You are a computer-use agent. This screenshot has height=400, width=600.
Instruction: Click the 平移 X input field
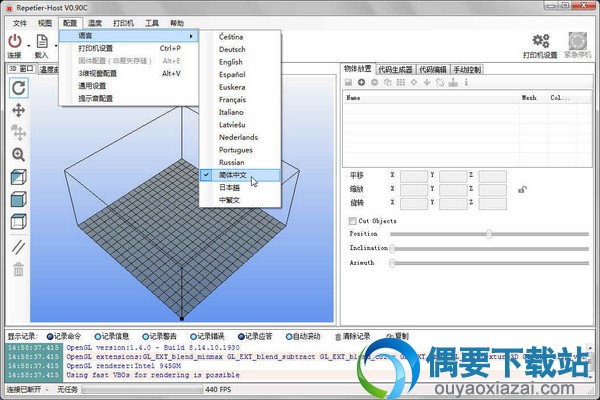click(414, 176)
